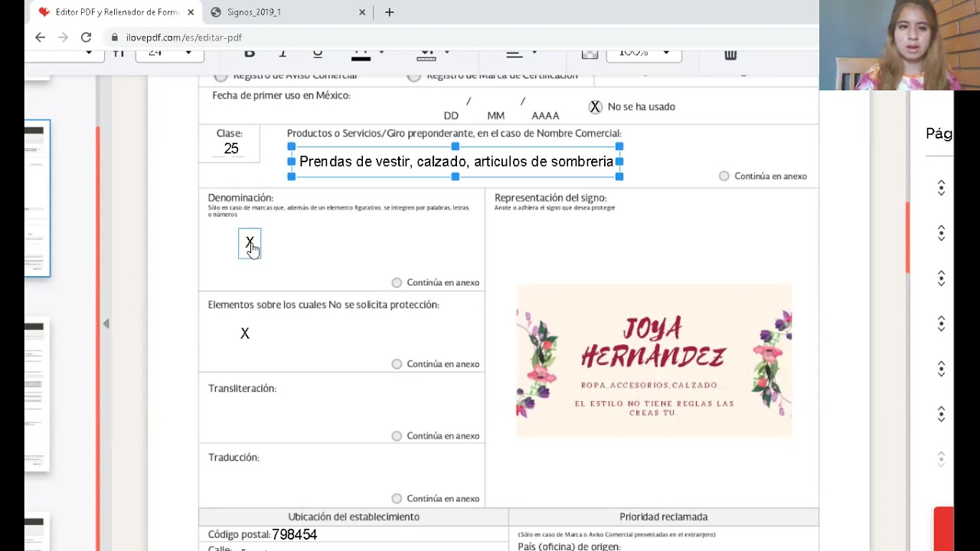
Task: Click second reorder handle in elements panel
Action: [x=941, y=233]
